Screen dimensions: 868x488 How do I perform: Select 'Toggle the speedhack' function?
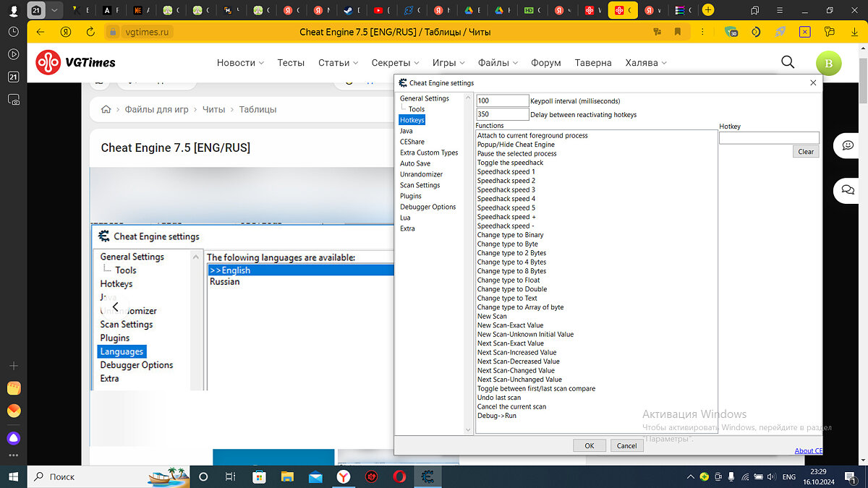510,163
